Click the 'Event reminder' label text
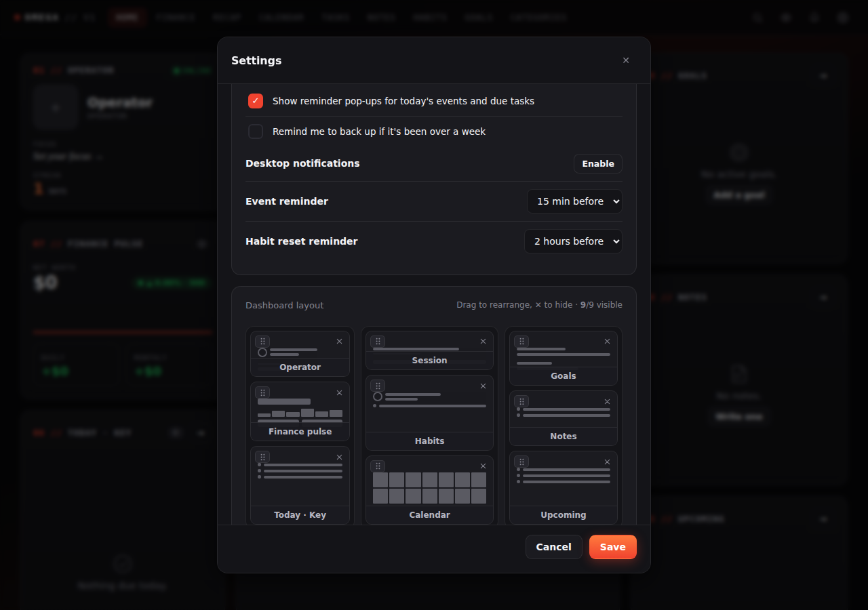The image size is (868, 610). (287, 201)
